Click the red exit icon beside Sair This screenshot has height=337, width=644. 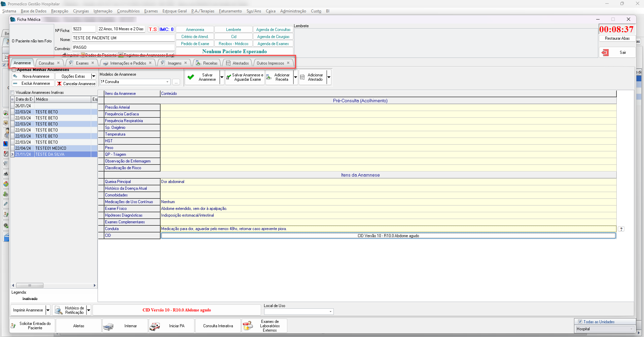(605, 52)
